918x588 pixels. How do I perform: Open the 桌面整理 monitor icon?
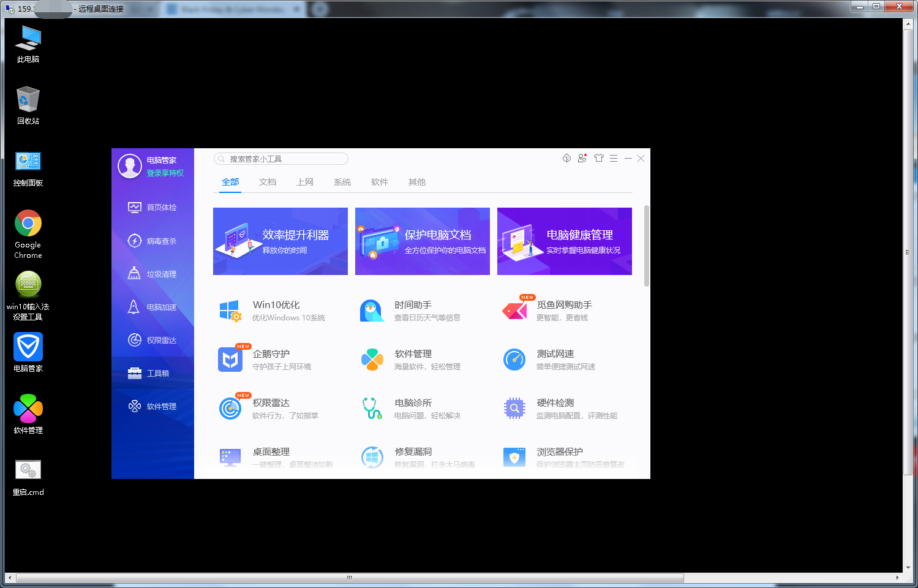tap(230, 458)
